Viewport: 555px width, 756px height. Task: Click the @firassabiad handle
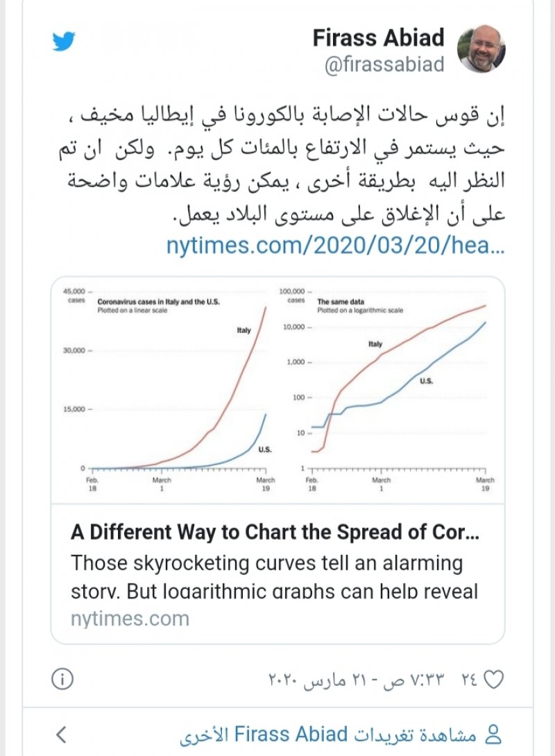pos(384,65)
